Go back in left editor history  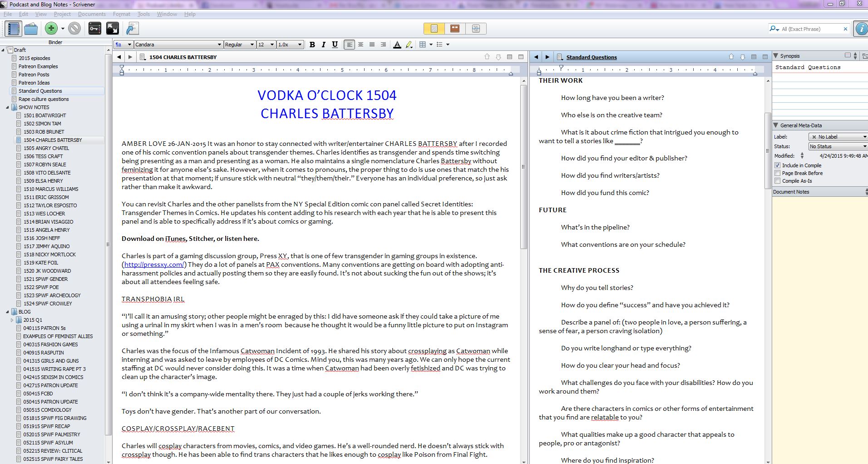tap(119, 57)
